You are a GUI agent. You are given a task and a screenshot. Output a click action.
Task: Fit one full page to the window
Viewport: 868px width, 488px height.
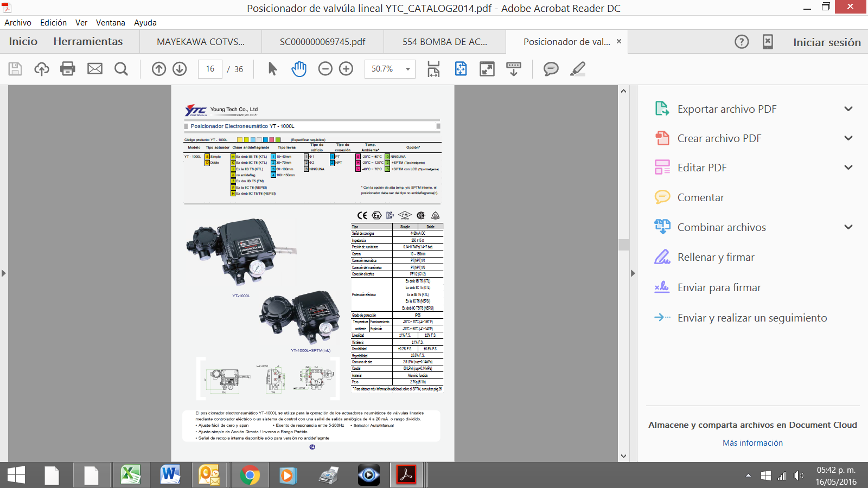[461, 69]
